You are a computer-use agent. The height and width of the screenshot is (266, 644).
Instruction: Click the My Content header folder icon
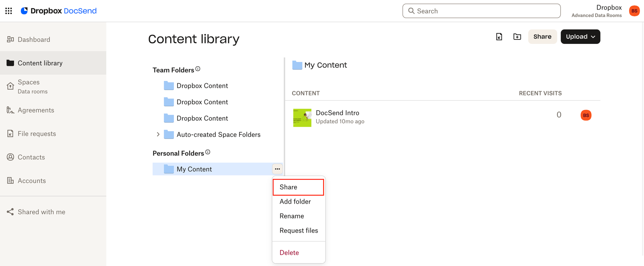[x=297, y=65]
